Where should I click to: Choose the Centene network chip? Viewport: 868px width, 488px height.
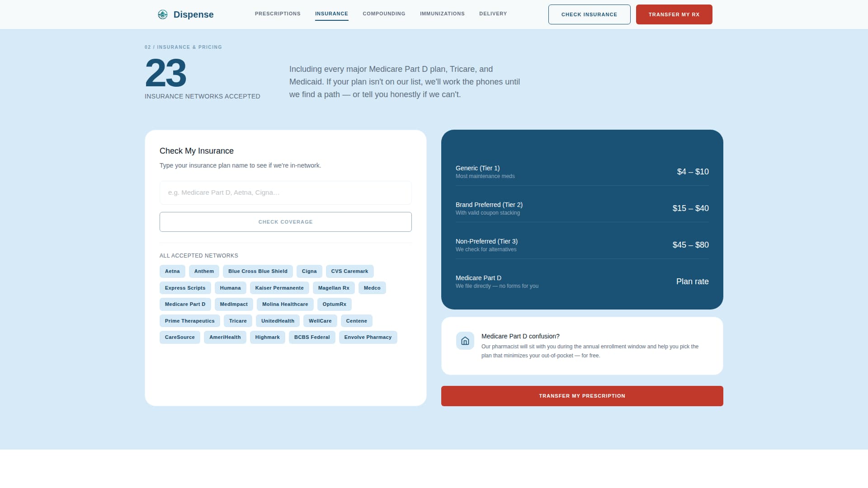tap(356, 321)
